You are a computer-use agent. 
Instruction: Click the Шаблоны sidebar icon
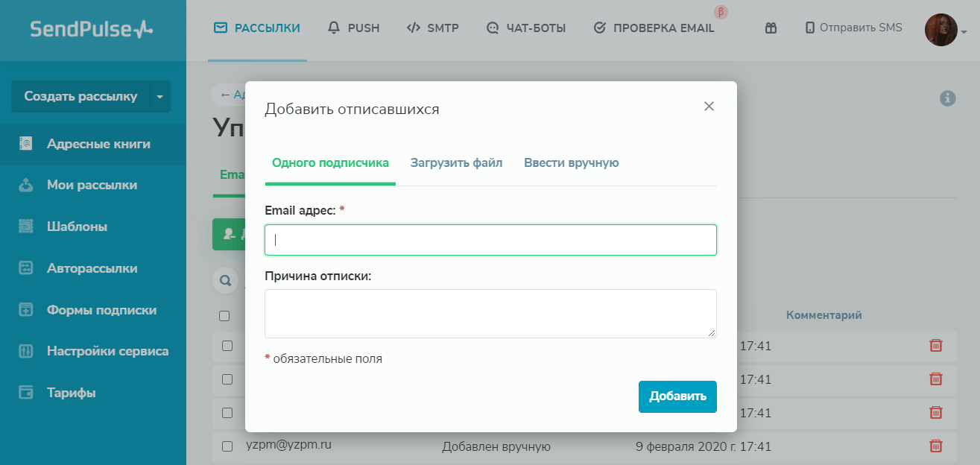click(x=26, y=227)
